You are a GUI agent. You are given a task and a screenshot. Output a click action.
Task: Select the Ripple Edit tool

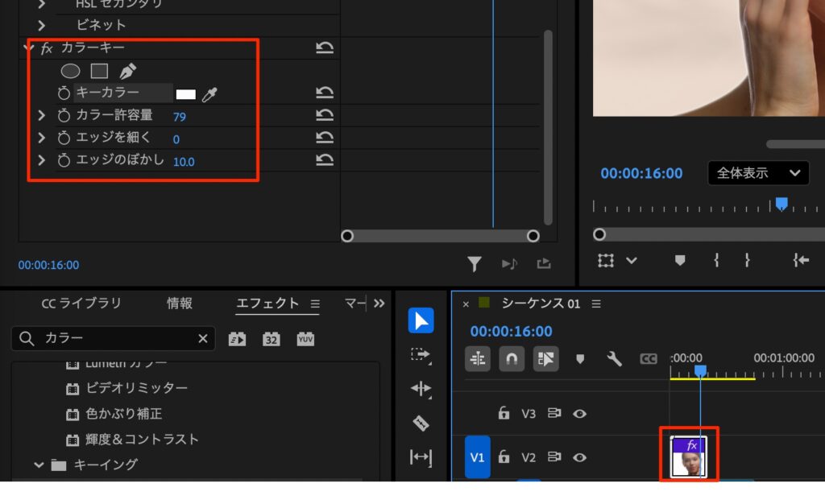tap(421, 389)
